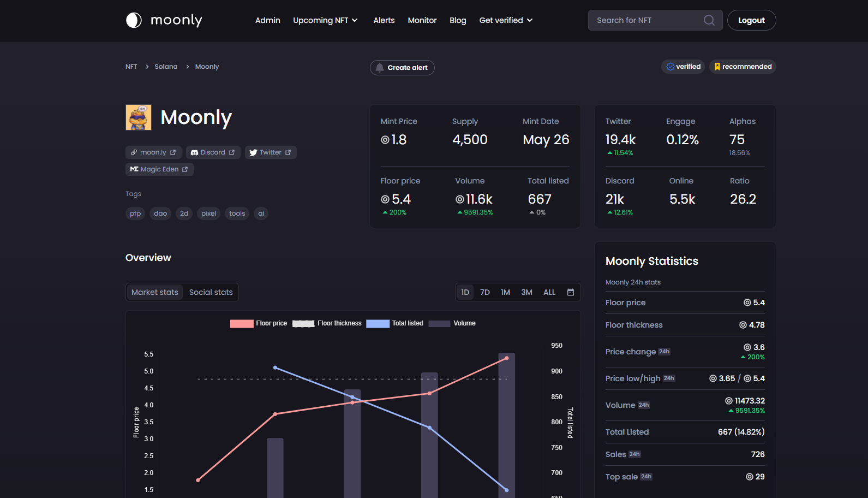Viewport: 868px width, 498px height.
Task: Click the recommended bookmark icon
Action: click(x=717, y=67)
